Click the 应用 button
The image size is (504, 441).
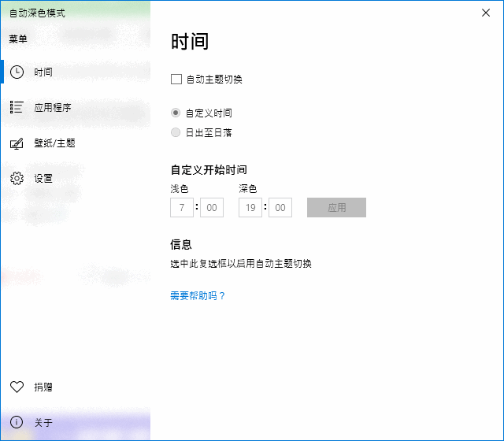click(336, 208)
